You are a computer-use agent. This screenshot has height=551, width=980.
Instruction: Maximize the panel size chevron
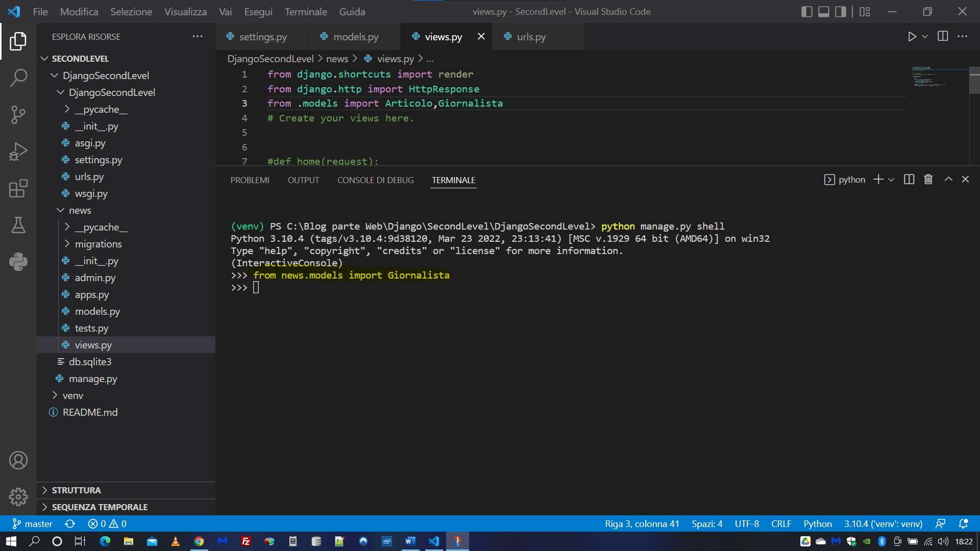(948, 180)
